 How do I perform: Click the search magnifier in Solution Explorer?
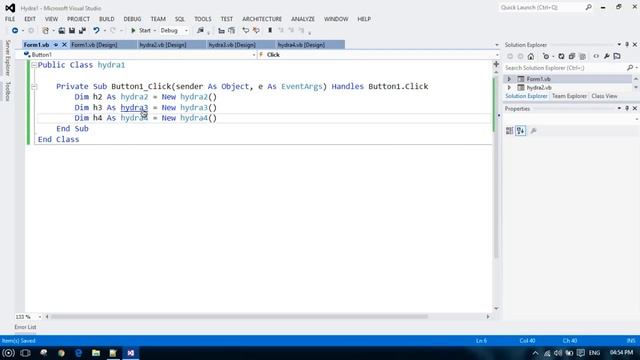[630, 68]
